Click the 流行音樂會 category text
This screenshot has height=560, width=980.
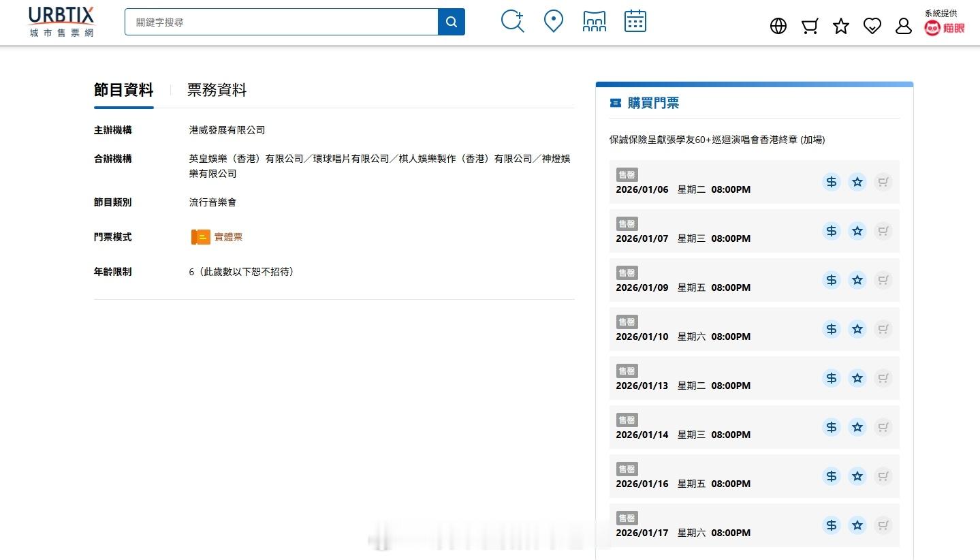coord(213,202)
